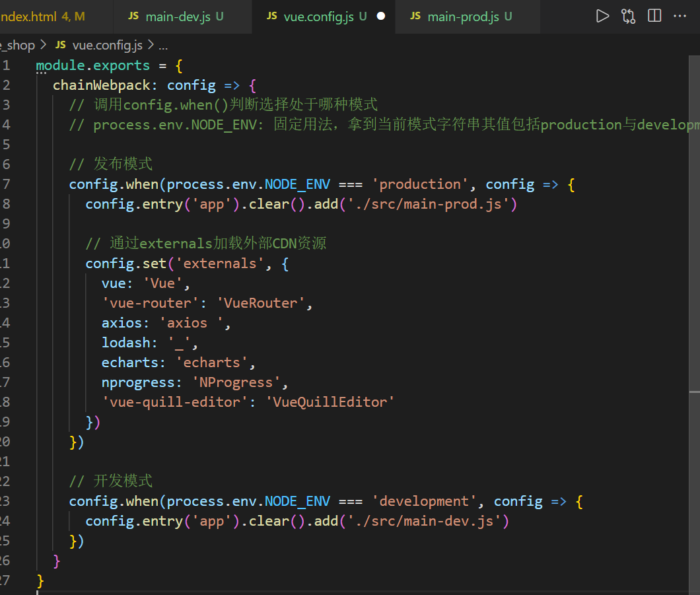The image size is (700, 595).
Task: Select line 7 via its line number
Action: [6, 184]
